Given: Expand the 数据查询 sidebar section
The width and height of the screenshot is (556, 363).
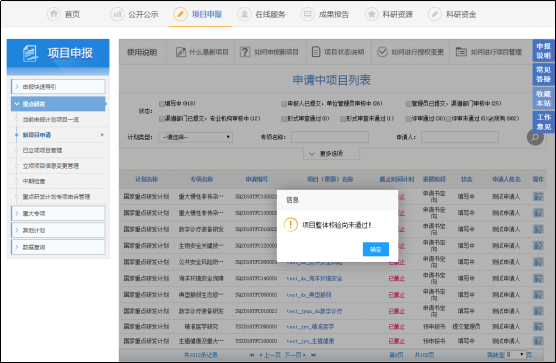Looking at the screenshot, I should pos(58,247).
